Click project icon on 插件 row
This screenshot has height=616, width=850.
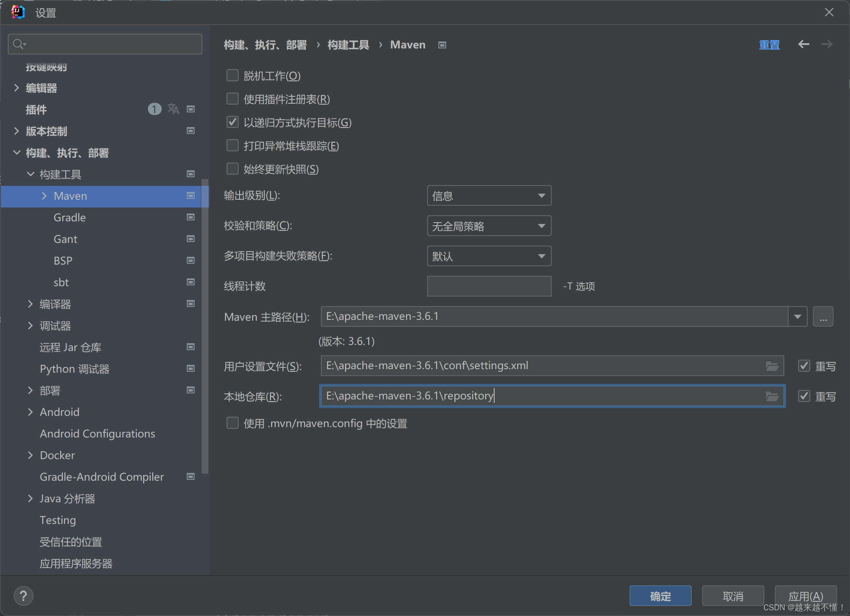pyautogui.click(x=190, y=109)
